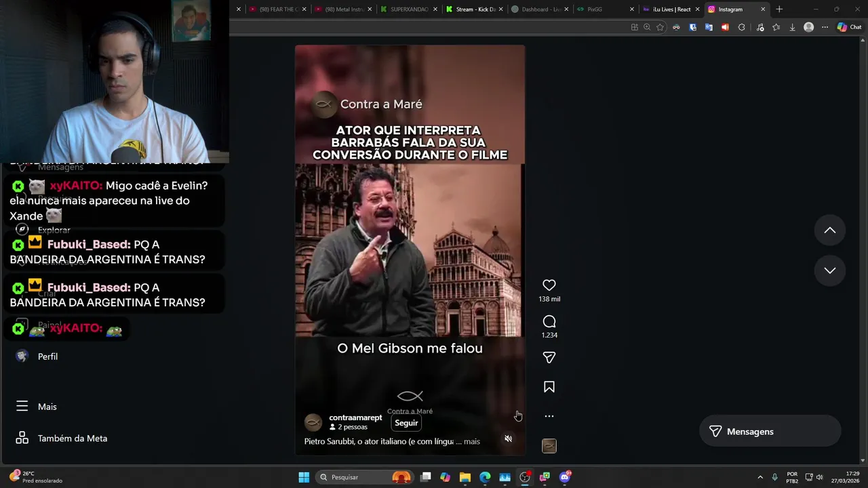Open the reel's three-dots more options

pyautogui.click(x=549, y=416)
